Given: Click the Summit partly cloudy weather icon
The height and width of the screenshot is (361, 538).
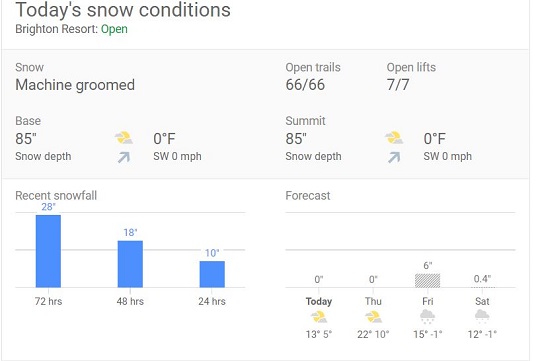Looking at the screenshot, I should 394,138.
